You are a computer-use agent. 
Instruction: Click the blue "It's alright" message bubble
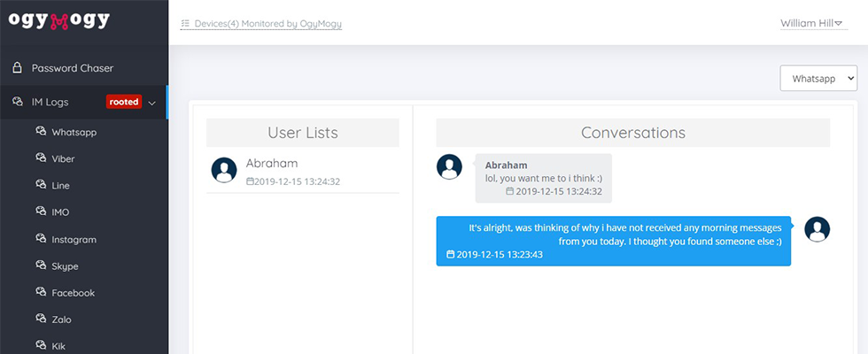pos(613,241)
